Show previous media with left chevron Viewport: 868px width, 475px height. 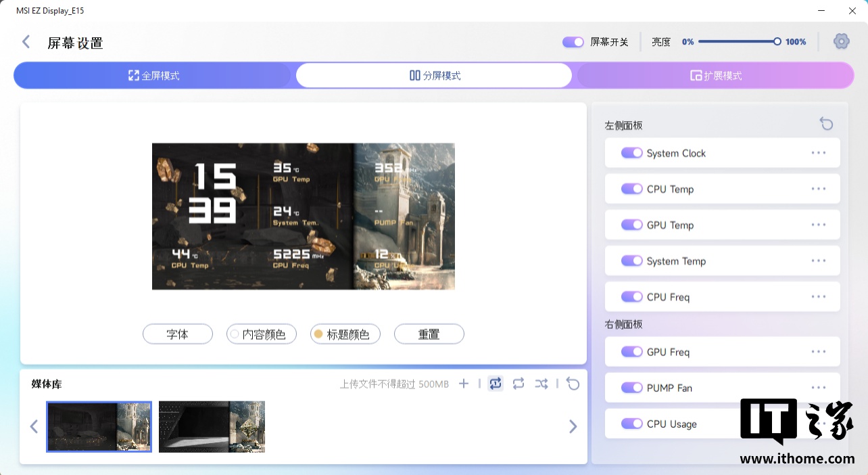click(34, 426)
